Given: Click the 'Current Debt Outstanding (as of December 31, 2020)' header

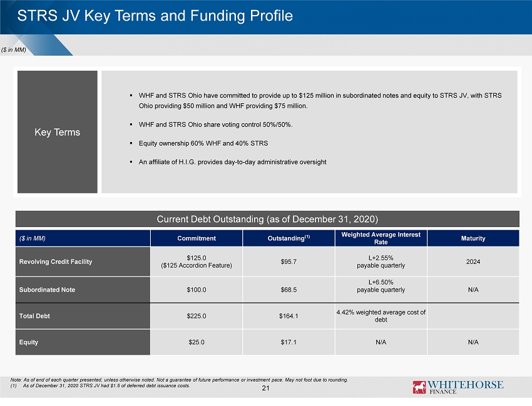Looking at the screenshot, I should (x=267, y=219).
